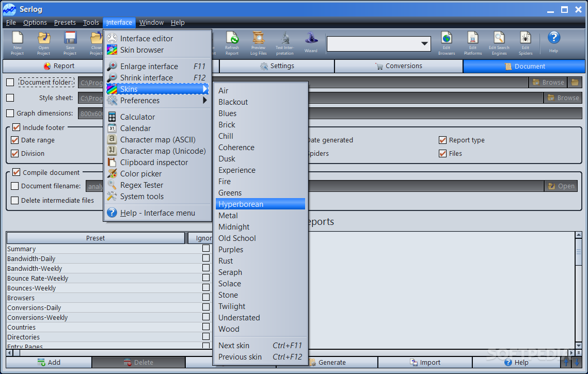Screen dimensions: 588x374
Task: Click the Edit Browsers icon
Action: 447,43
